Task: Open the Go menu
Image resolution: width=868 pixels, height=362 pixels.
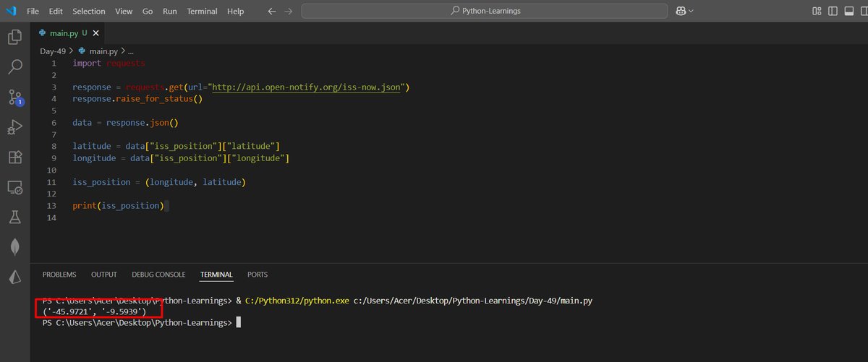Action: [x=148, y=12]
